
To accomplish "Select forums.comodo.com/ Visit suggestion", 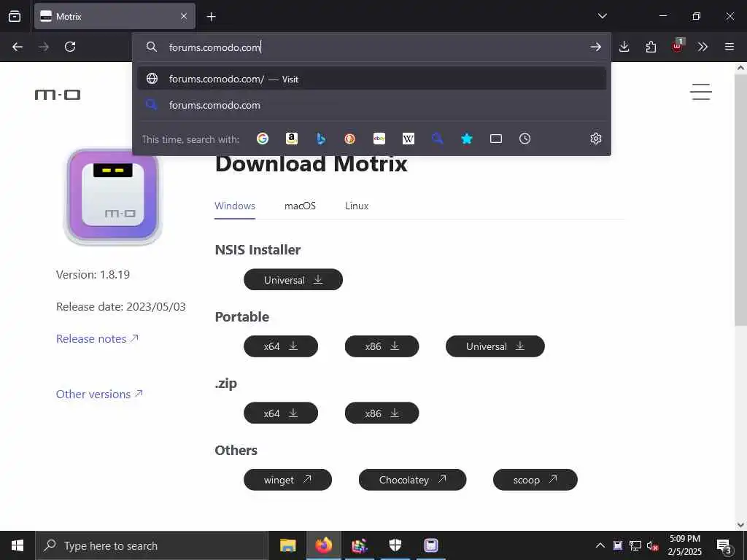I will [x=371, y=79].
